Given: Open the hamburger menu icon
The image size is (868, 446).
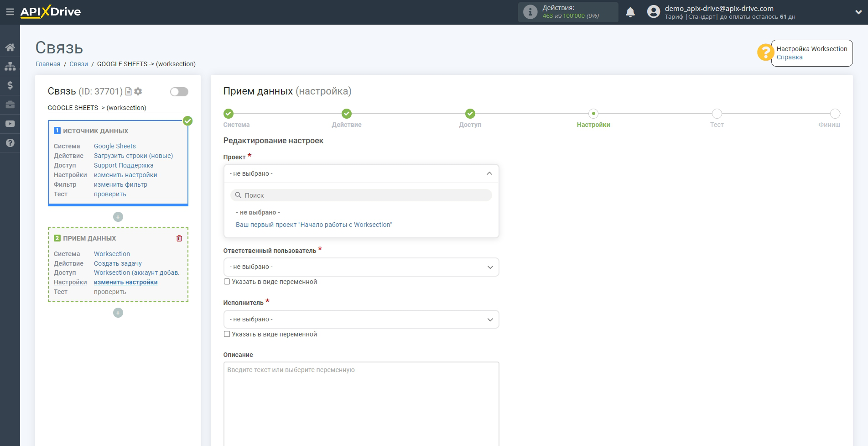Looking at the screenshot, I should point(10,12).
